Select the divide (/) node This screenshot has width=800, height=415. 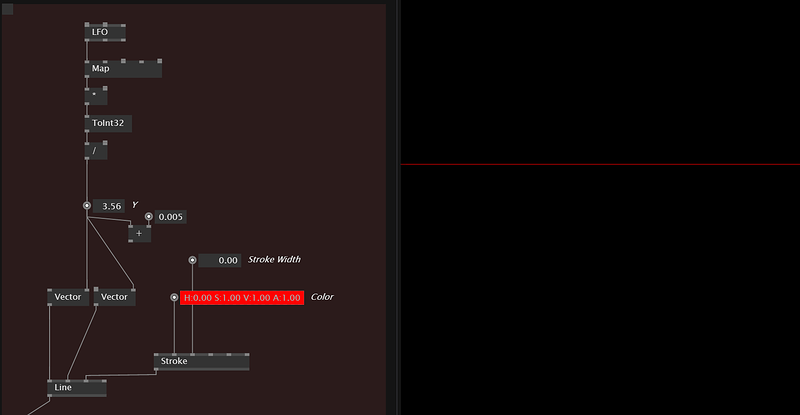tap(96, 151)
